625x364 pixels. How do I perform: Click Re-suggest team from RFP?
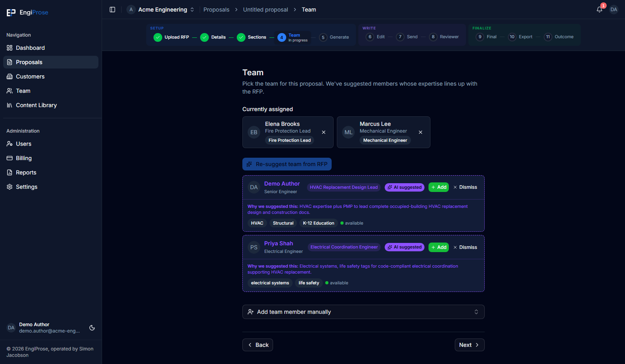pyautogui.click(x=287, y=164)
